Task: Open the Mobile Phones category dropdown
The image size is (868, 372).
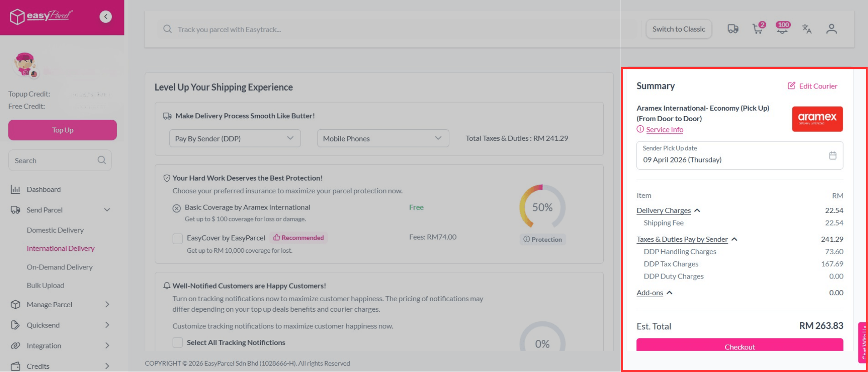Action: [x=382, y=138]
